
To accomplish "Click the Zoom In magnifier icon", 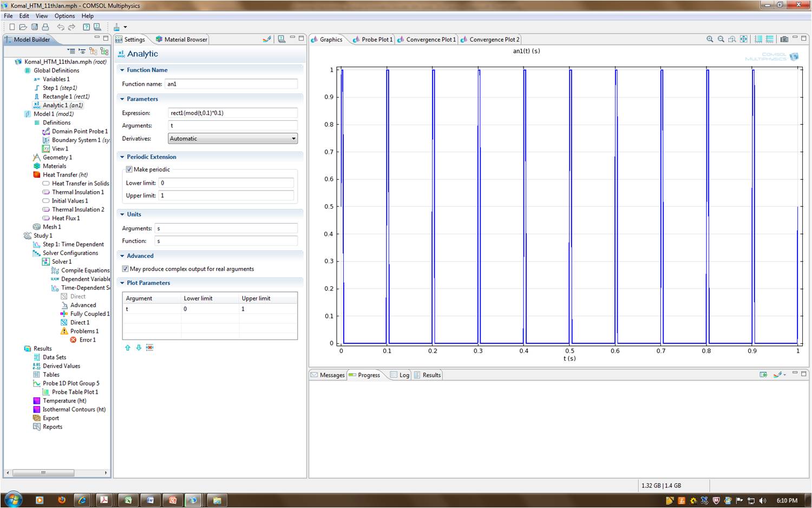I will tap(710, 39).
